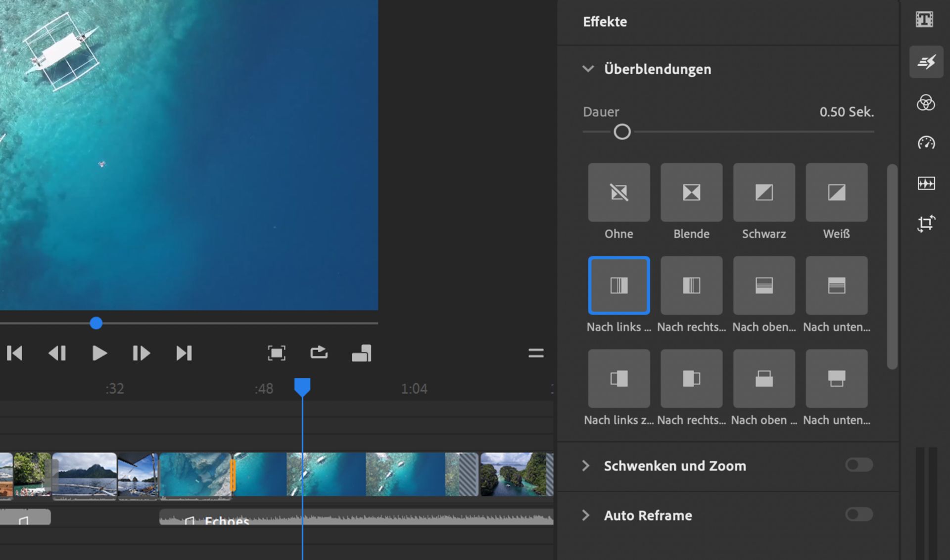This screenshot has width=950, height=560.
Task: Open the timeline options menu icon
Action: point(535,353)
